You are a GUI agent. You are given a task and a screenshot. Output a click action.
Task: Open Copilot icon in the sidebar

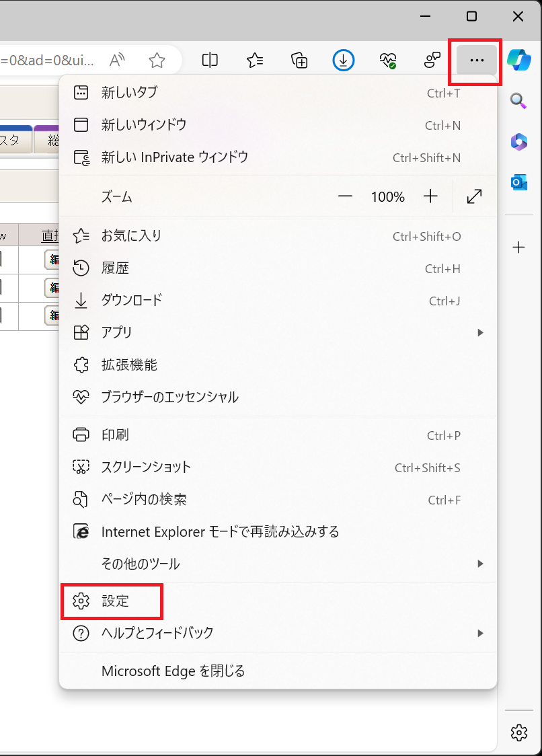[519, 61]
